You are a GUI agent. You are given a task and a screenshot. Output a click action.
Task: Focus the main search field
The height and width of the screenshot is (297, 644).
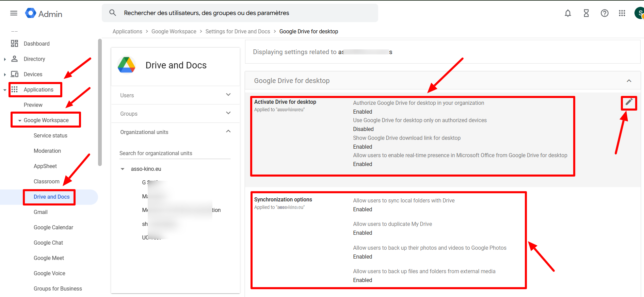coord(240,13)
